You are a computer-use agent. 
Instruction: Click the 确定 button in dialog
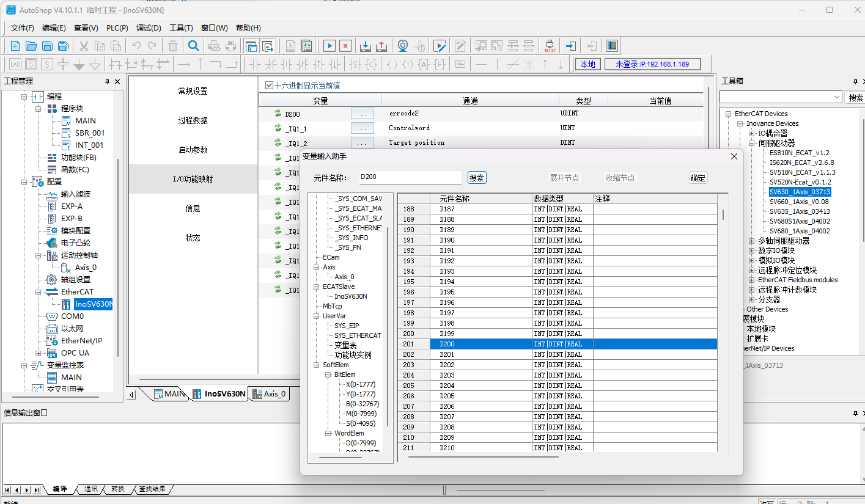tap(698, 178)
